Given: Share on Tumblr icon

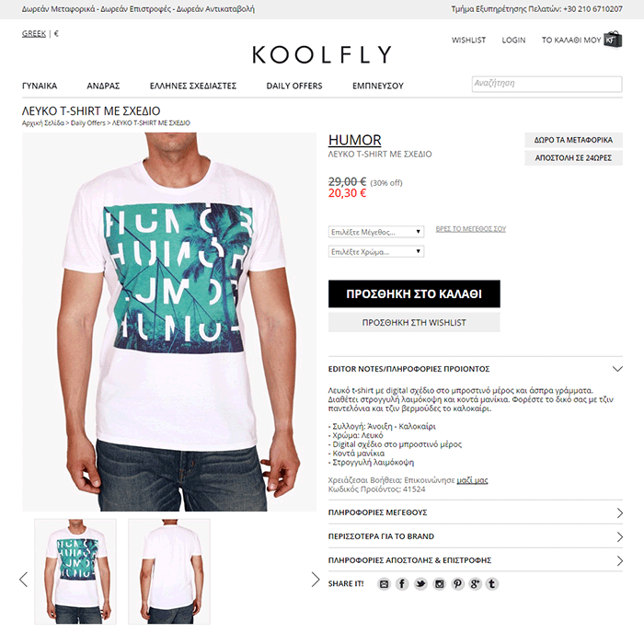Looking at the screenshot, I should point(492,583).
